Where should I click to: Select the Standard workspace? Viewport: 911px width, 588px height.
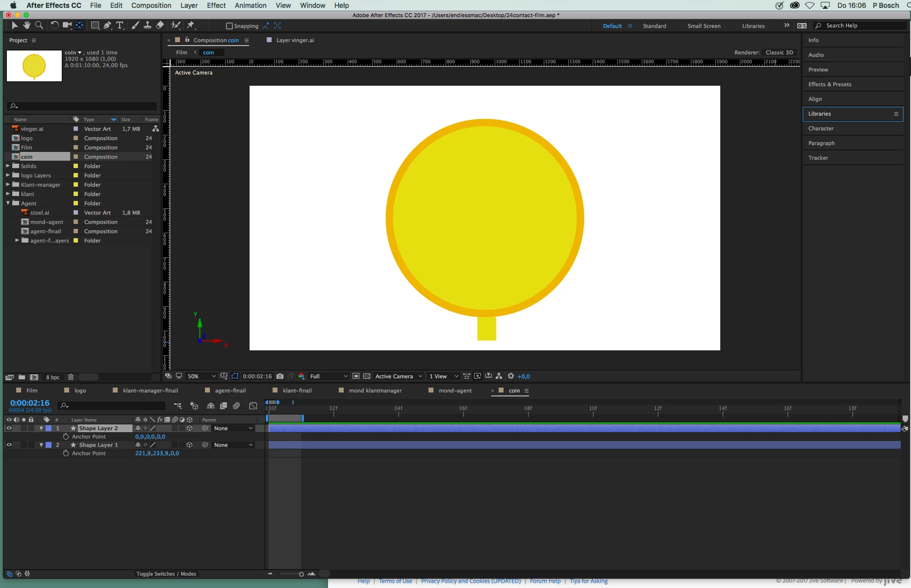(655, 26)
